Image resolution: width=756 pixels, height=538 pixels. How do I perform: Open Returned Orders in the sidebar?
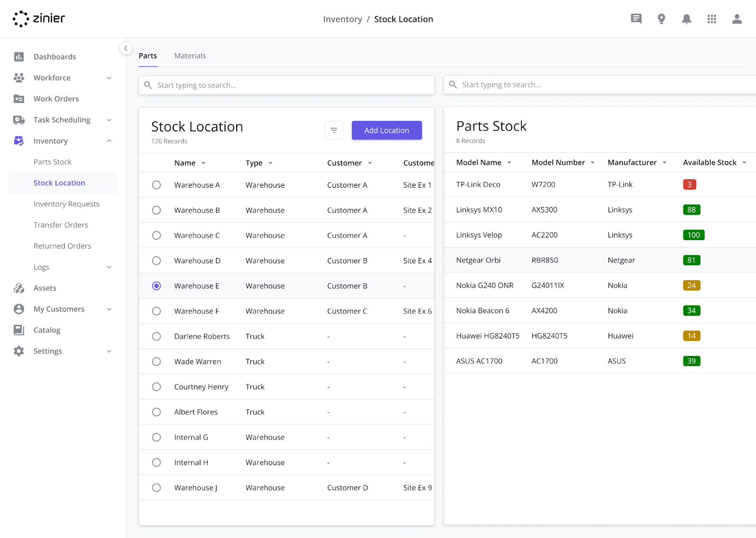tap(62, 246)
